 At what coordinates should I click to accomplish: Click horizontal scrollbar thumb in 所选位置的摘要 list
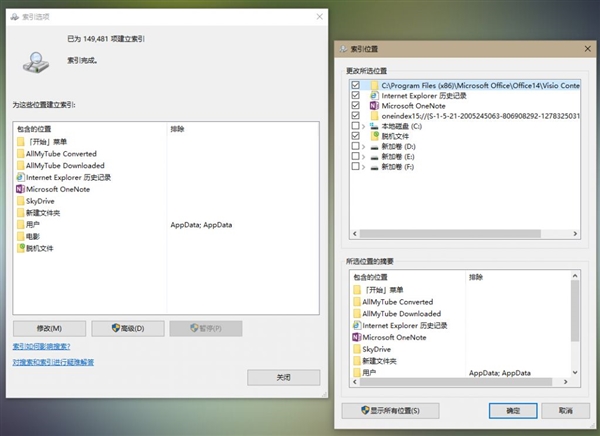click(456, 382)
